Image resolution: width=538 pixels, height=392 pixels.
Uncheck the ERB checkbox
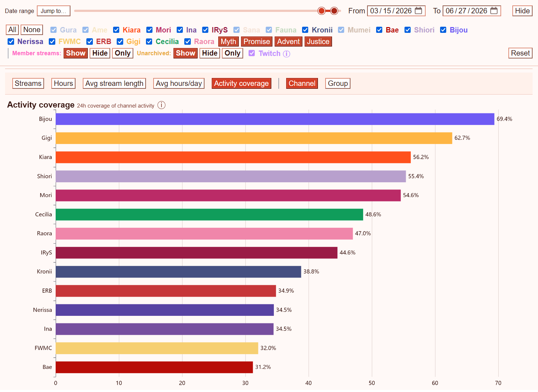click(x=90, y=42)
